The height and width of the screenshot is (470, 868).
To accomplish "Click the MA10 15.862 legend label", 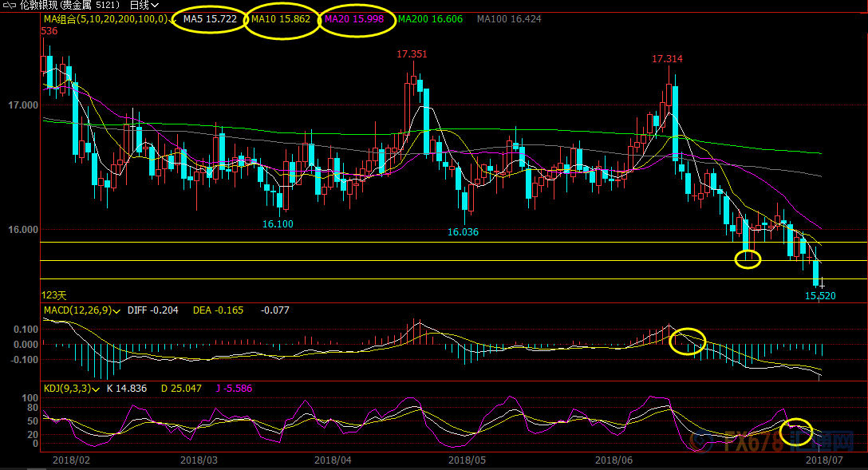I will pyautogui.click(x=280, y=18).
